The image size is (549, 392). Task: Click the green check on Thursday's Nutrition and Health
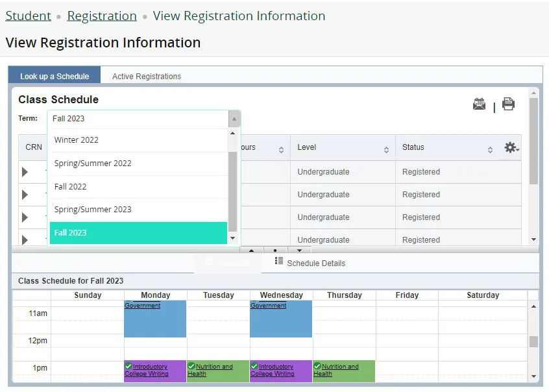pyautogui.click(x=317, y=366)
